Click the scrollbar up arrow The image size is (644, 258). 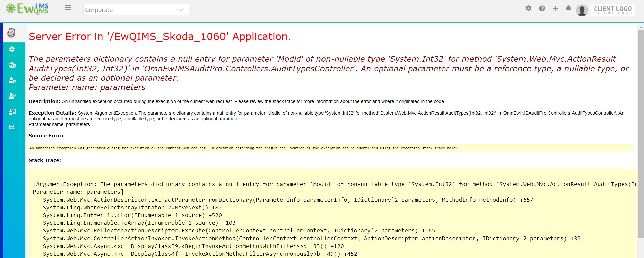click(641, 27)
